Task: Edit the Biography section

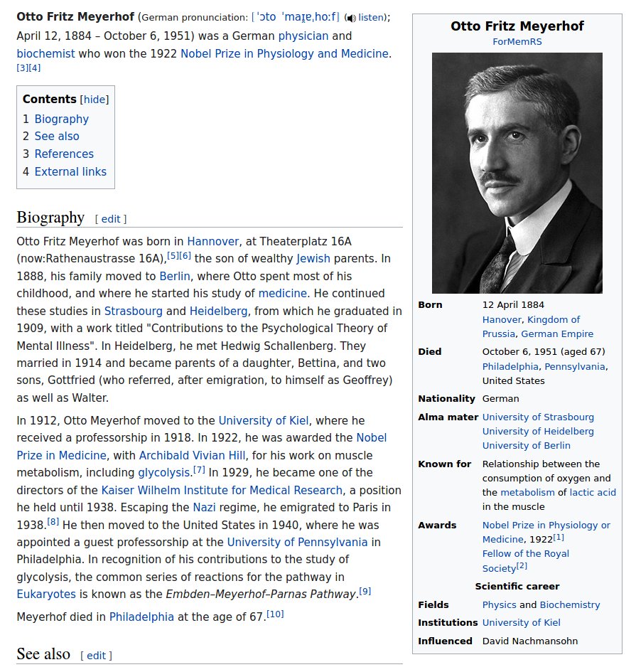Action: (x=111, y=219)
